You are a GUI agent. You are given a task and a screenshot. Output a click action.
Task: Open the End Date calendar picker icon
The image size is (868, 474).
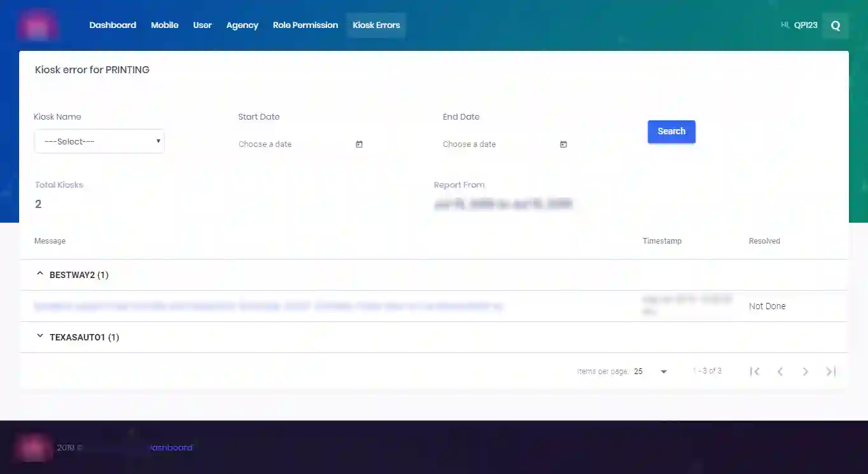pyautogui.click(x=563, y=144)
